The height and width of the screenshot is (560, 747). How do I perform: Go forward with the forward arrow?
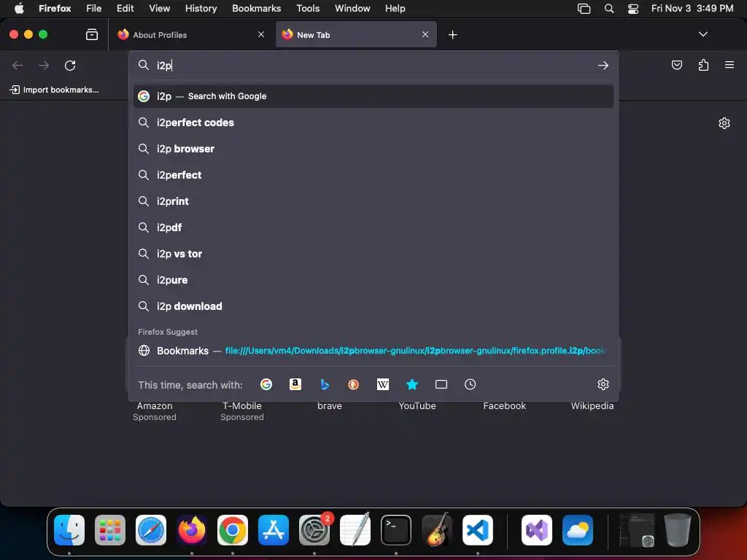point(44,65)
